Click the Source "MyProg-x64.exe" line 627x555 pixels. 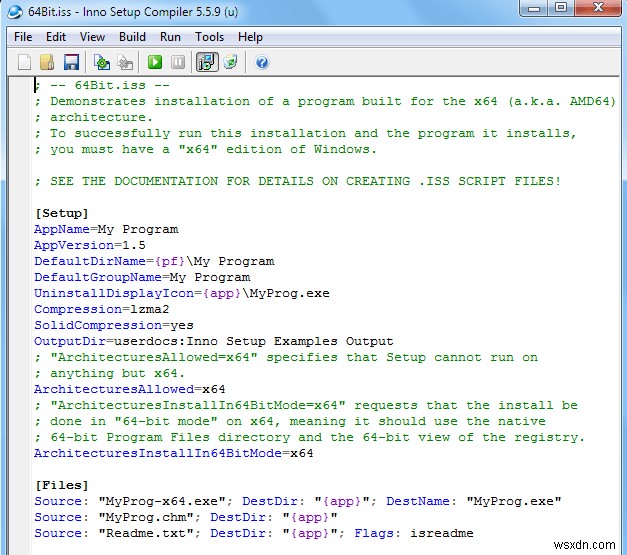(298, 501)
